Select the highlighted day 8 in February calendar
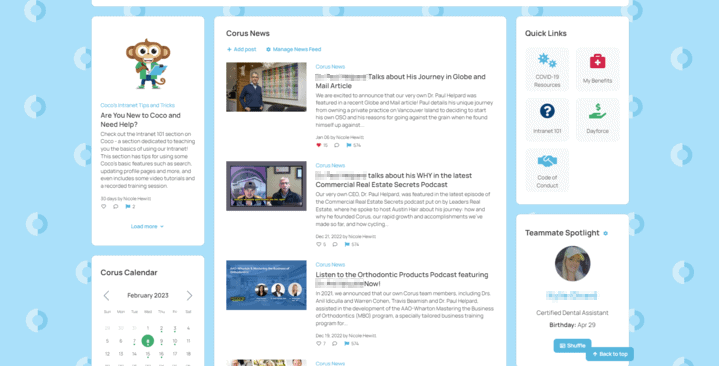The width and height of the screenshot is (719, 366). click(x=148, y=341)
